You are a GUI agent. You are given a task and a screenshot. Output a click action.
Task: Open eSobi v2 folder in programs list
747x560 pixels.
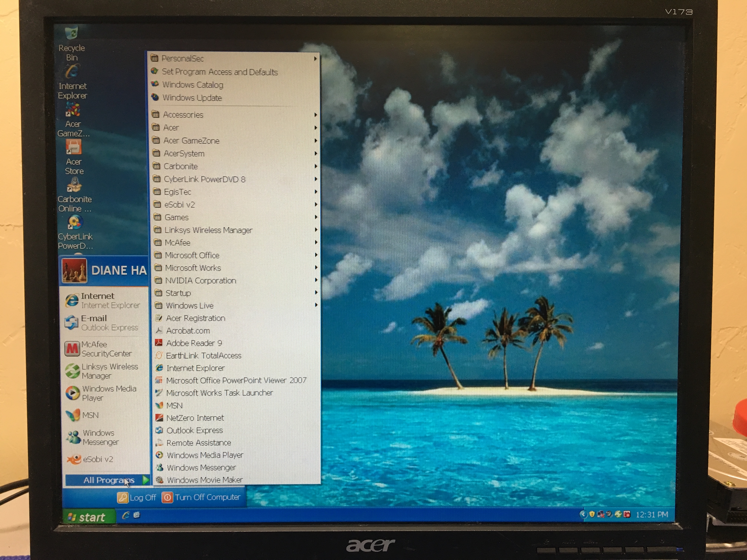[235, 205]
